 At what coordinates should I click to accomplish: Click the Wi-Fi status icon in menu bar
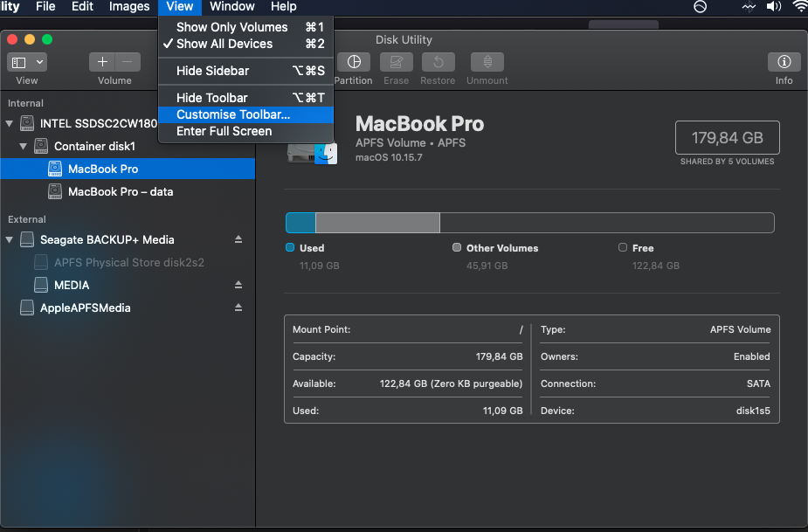pyautogui.click(x=800, y=7)
